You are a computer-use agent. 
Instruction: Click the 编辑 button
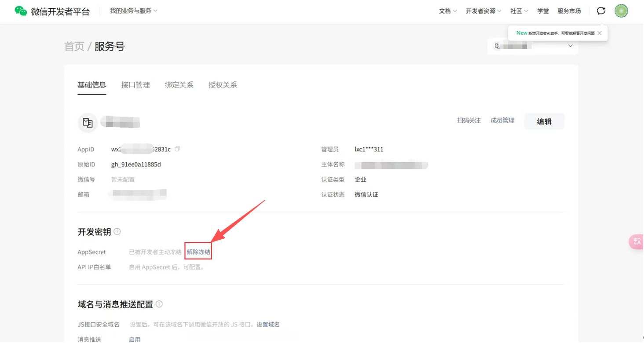pyautogui.click(x=544, y=121)
